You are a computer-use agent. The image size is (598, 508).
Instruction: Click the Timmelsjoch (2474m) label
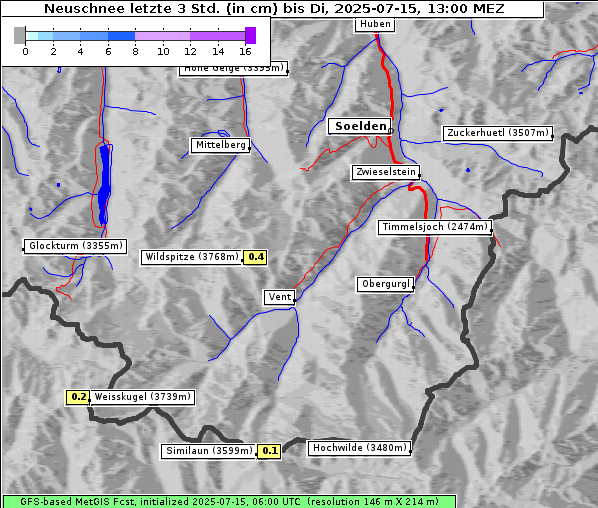[435, 227]
